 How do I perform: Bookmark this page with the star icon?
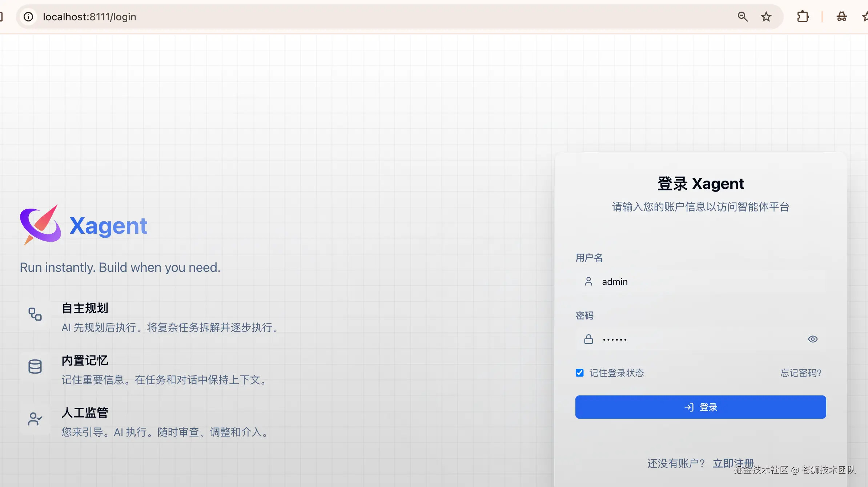coord(766,17)
